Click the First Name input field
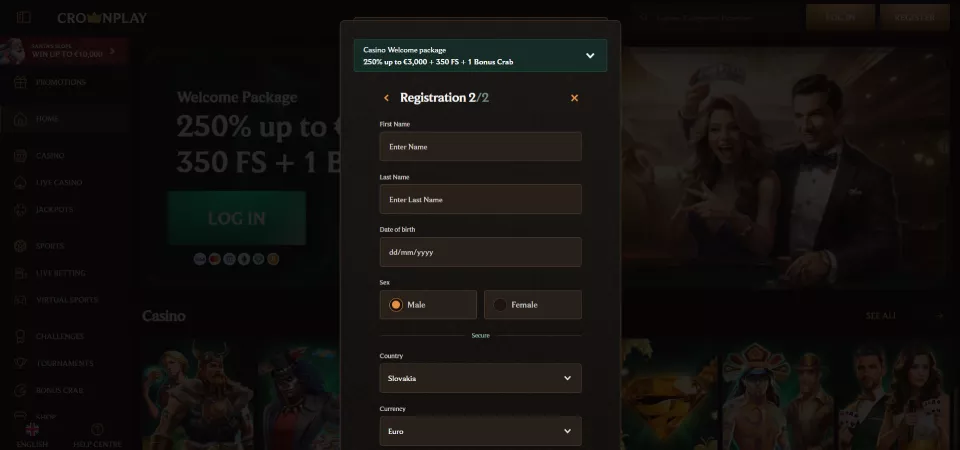This screenshot has height=450, width=960. point(480,147)
